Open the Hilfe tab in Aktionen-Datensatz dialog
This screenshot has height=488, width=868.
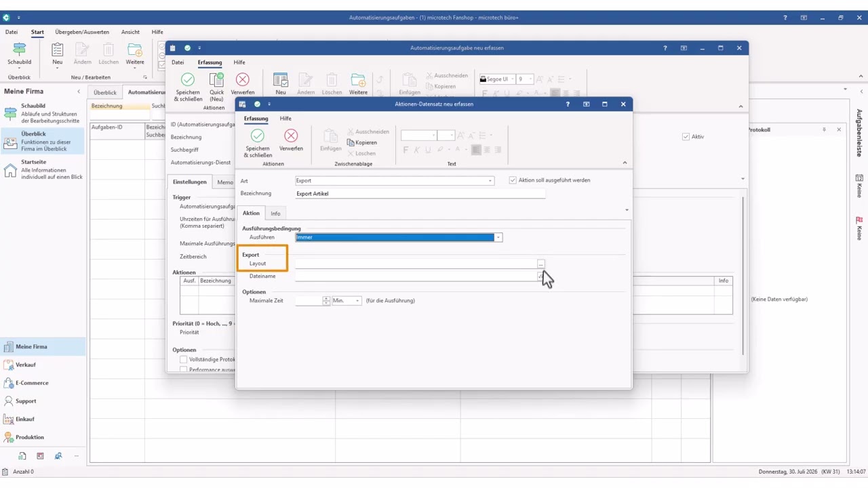(285, 119)
